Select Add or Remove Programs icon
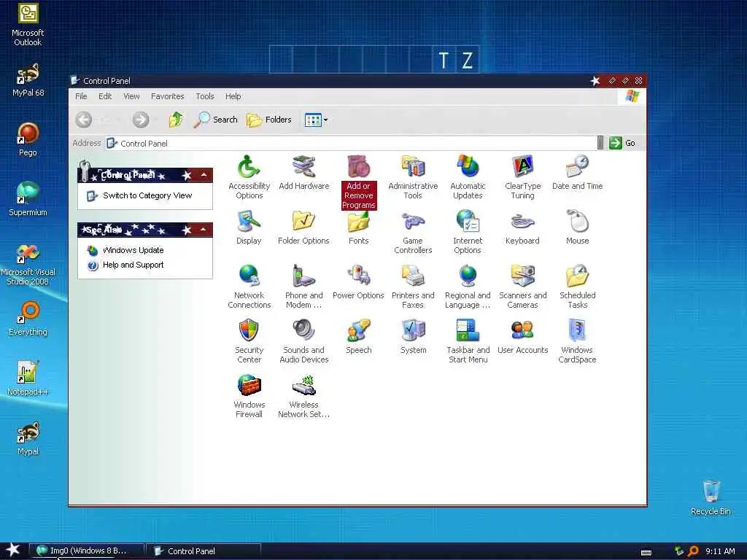The width and height of the screenshot is (747, 560). (358, 182)
